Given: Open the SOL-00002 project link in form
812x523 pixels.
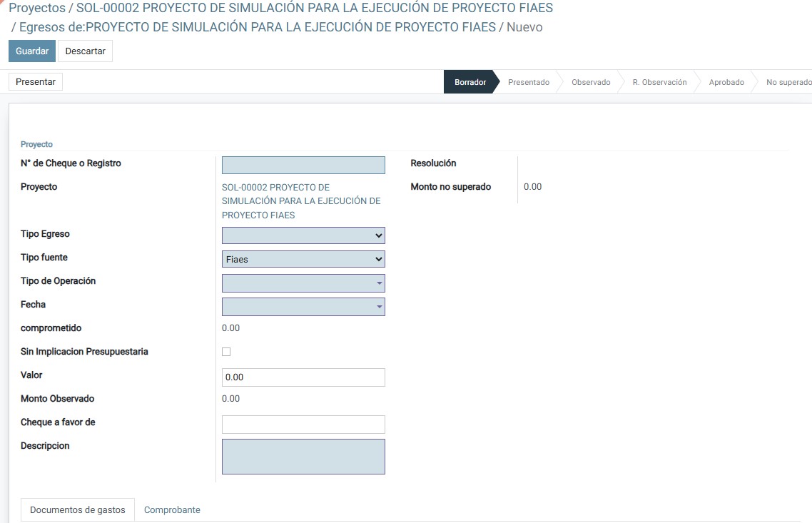Looking at the screenshot, I should point(301,201).
